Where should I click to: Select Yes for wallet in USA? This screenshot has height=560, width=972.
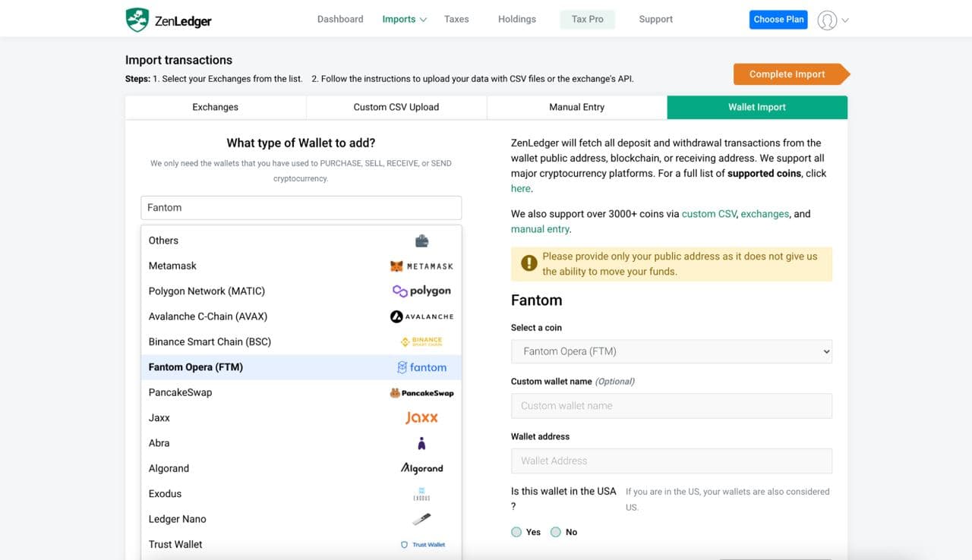pos(516,532)
